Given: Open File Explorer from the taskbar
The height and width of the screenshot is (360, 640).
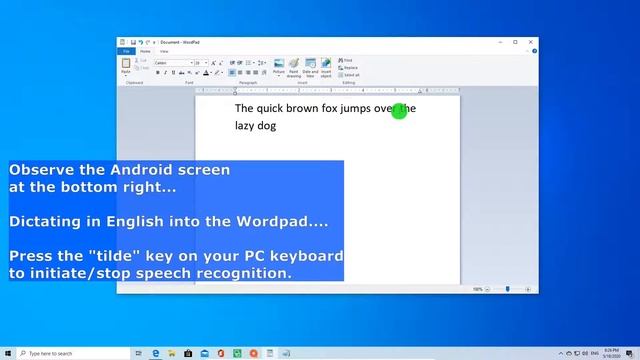Looking at the screenshot, I should pos(172,353).
